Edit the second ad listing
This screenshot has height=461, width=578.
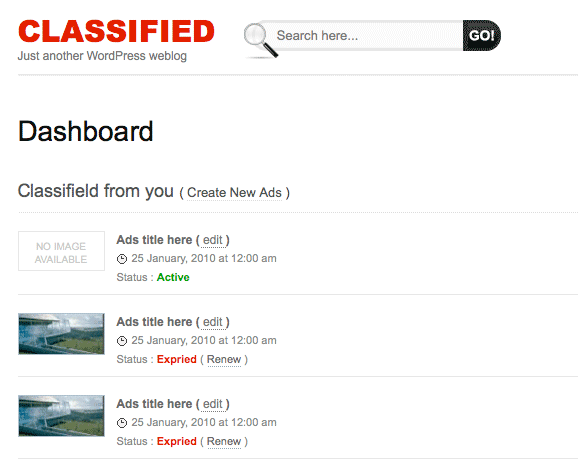tap(213, 322)
